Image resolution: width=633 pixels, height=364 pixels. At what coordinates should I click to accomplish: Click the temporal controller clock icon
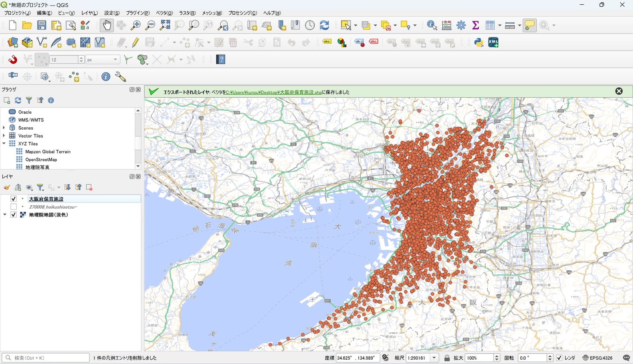(x=310, y=25)
